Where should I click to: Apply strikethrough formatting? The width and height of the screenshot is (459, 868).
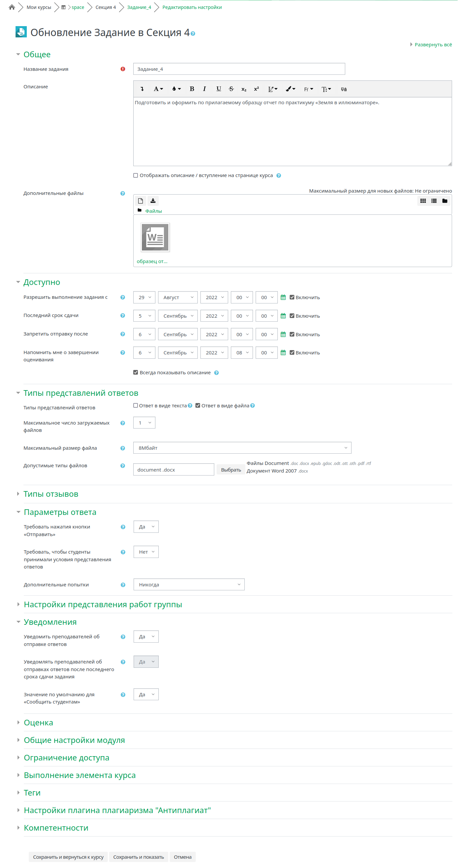coord(231,89)
